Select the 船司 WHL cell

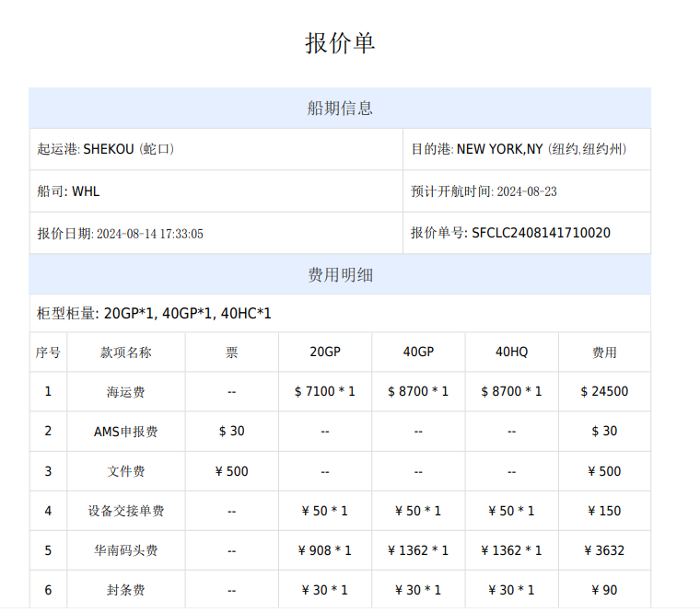(68, 191)
